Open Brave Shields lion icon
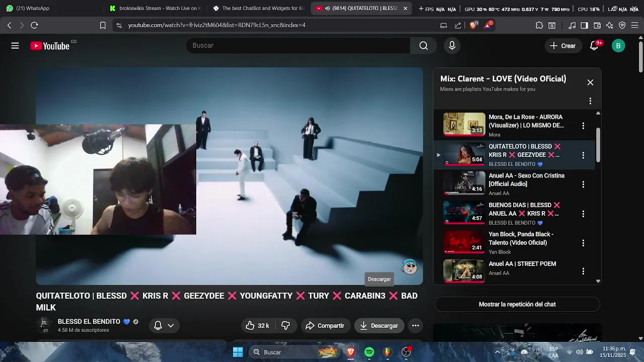The image size is (644, 362). (x=473, y=25)
